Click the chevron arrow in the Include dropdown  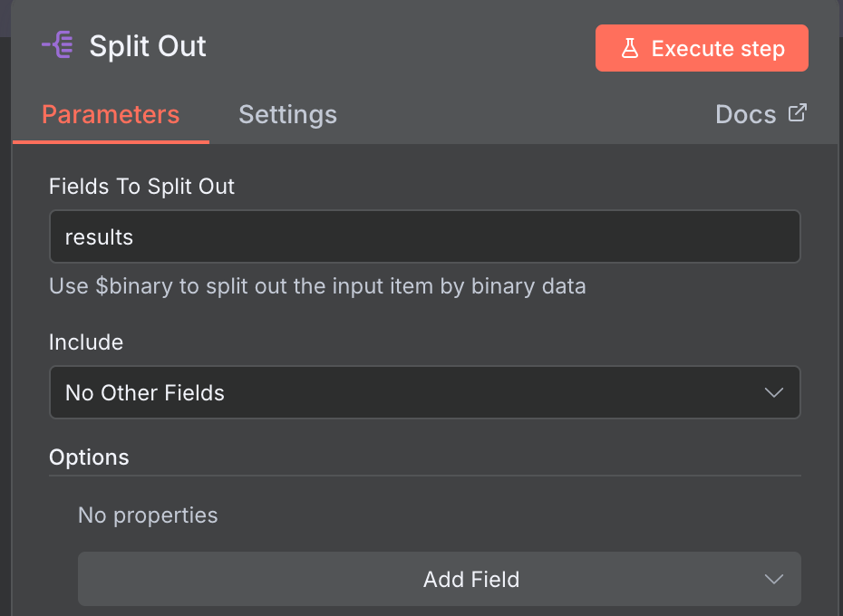[773, 392]
